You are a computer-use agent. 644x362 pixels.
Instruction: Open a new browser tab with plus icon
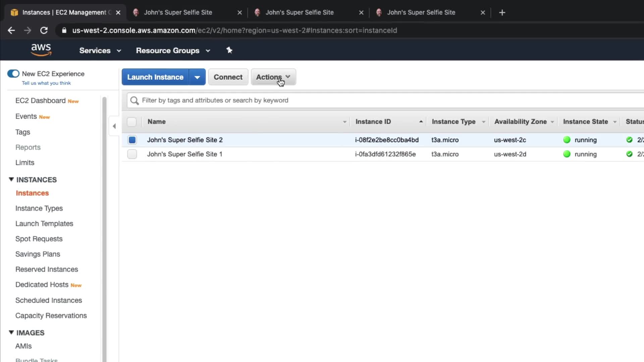coord(502,12)
